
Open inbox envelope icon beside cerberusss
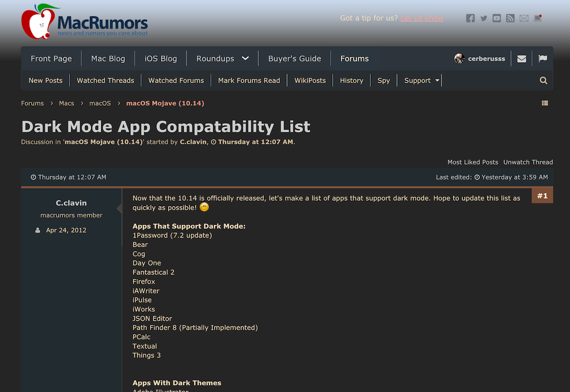click(x=522, y=58)
